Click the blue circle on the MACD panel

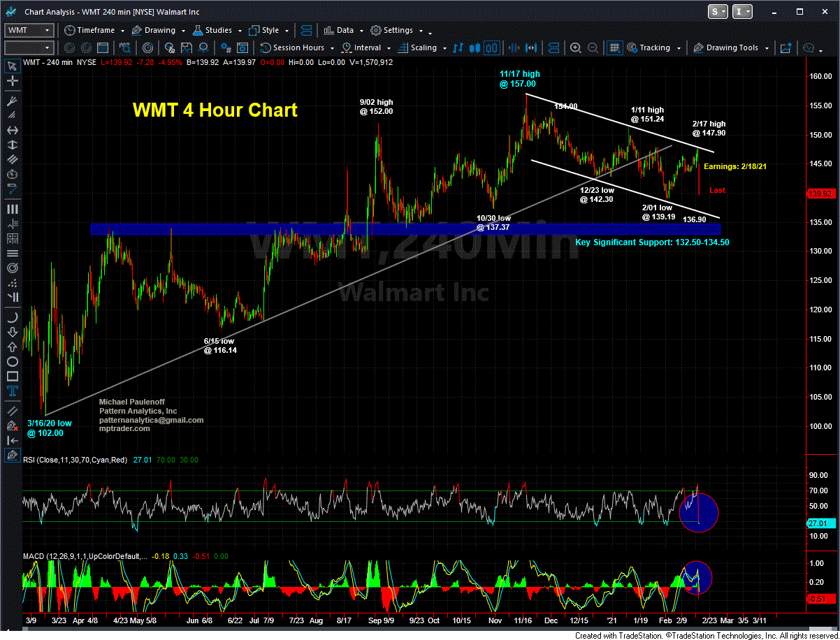click(x=696, y=577)
